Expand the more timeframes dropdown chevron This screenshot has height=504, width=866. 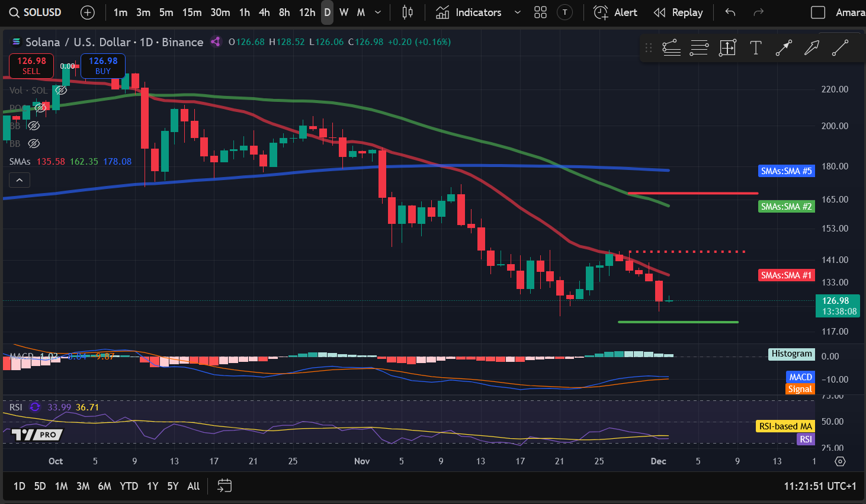378,12
